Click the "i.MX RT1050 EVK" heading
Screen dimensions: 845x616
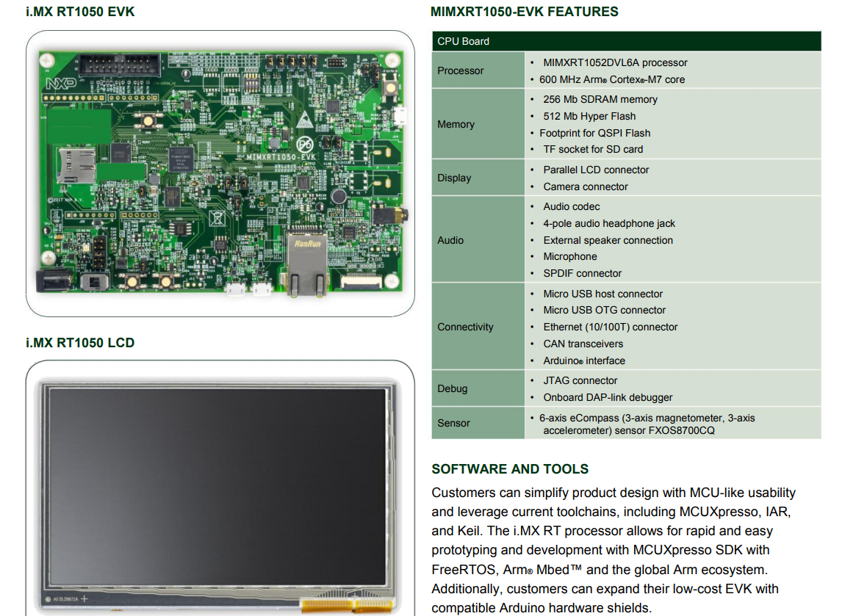80,12
